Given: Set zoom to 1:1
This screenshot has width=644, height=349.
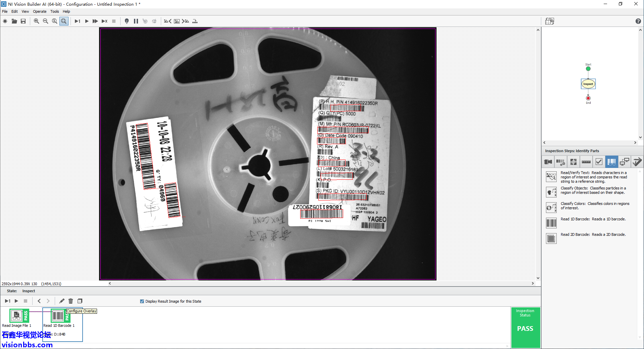Looking at the screenshot, I should 54,21.
